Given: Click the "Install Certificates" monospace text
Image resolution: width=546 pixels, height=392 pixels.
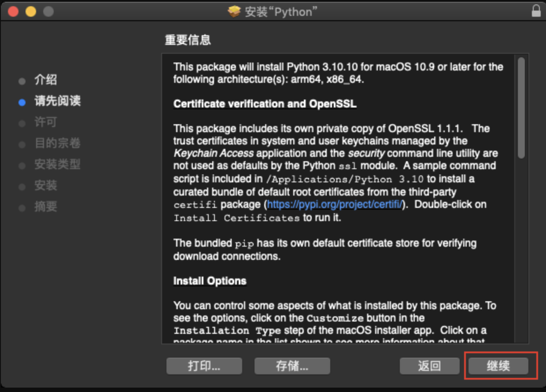Looking at the screenshot, I should (x=237, y=218).
